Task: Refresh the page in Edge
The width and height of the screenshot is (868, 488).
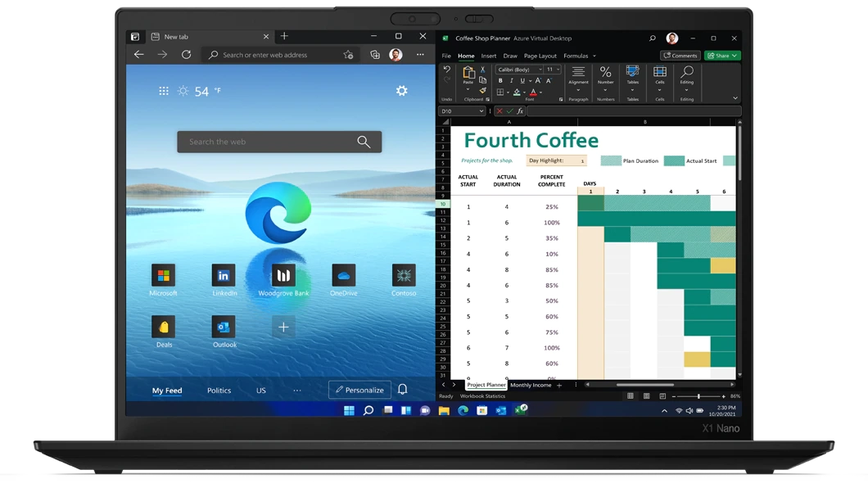Action: tap(186, 55)
